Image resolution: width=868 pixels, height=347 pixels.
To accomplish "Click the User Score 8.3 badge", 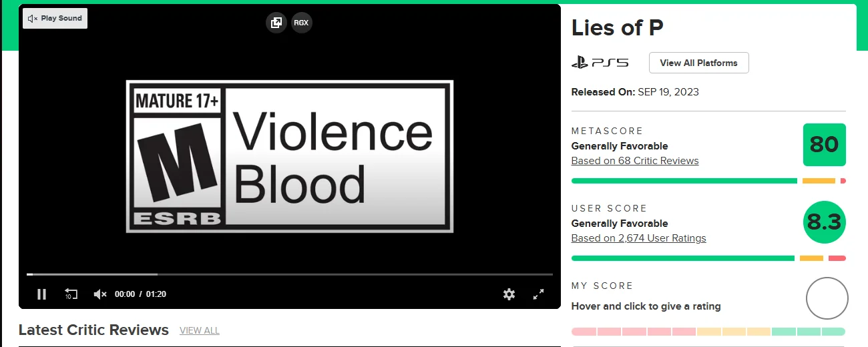I will (824, 222).
